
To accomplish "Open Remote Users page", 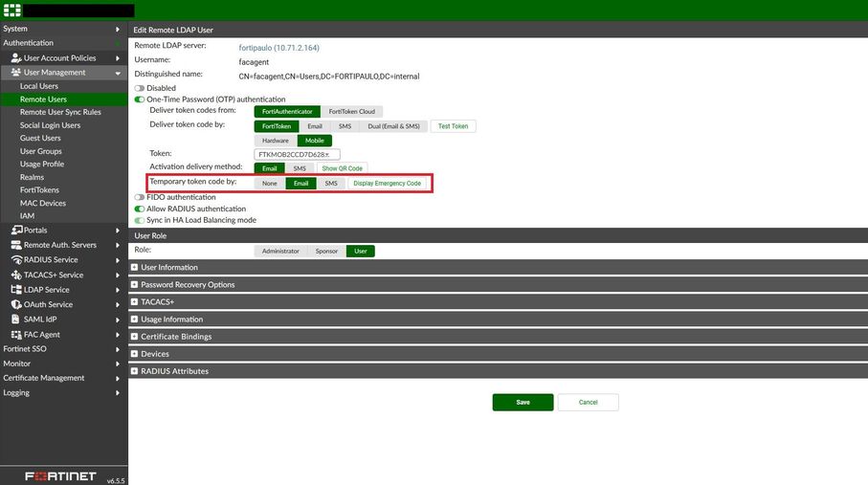I will (x=43, y=99).
